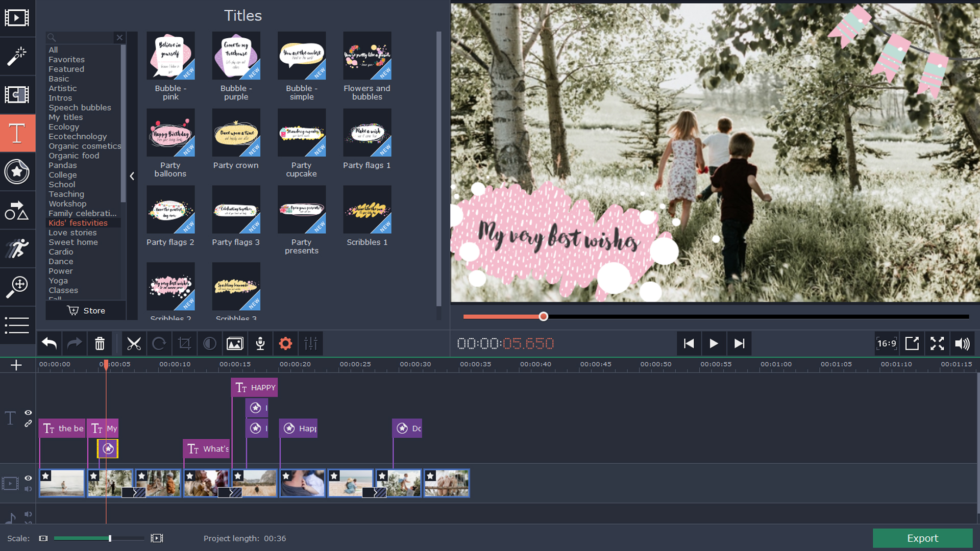Open the Record audio (microphone) tool
The width and height of the screenshot is (980, 551).
tap(260, 343)
